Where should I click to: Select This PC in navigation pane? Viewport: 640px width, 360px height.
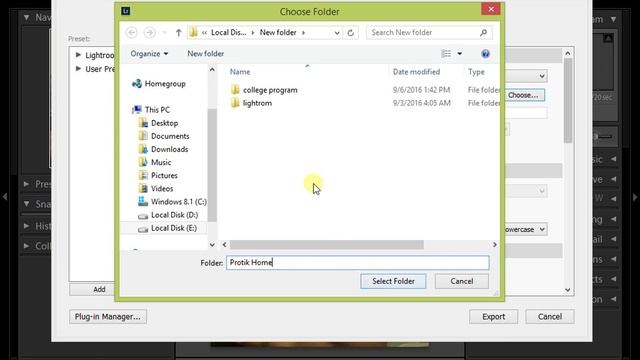click(x=157, y=110)
